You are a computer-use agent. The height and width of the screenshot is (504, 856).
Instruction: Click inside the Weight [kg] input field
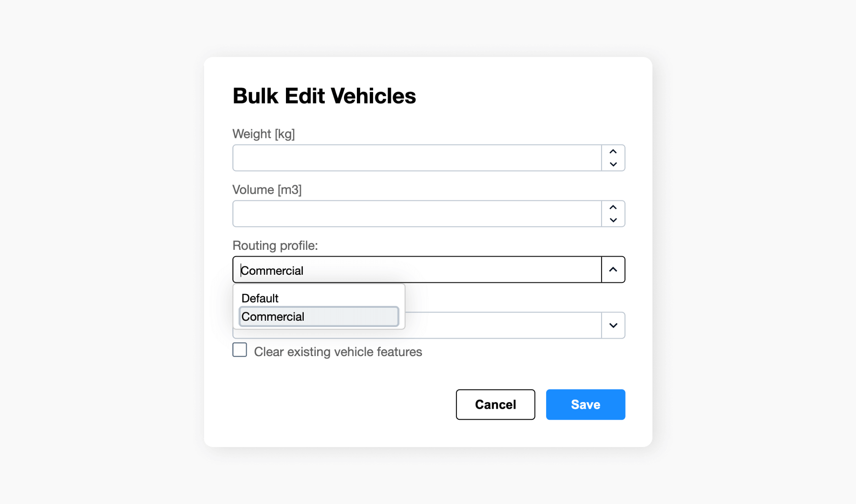click(417, 158)
